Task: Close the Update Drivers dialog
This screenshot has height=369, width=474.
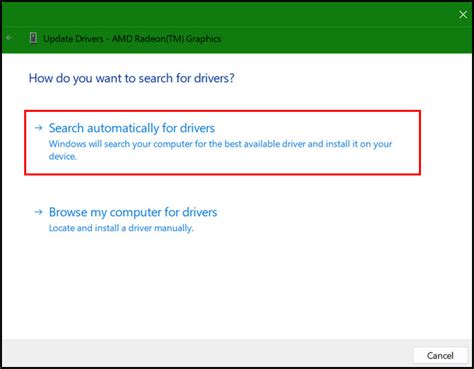Action: pyautogui.click(x=463, y=14)
